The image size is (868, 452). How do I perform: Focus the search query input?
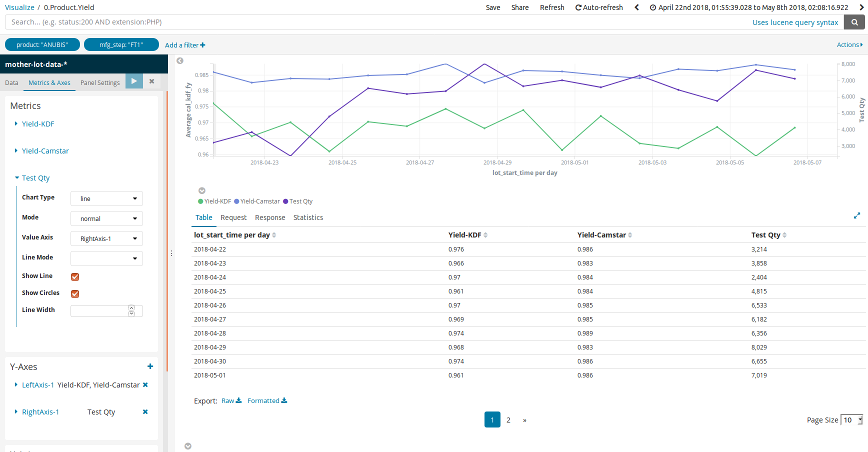[424, 22]
